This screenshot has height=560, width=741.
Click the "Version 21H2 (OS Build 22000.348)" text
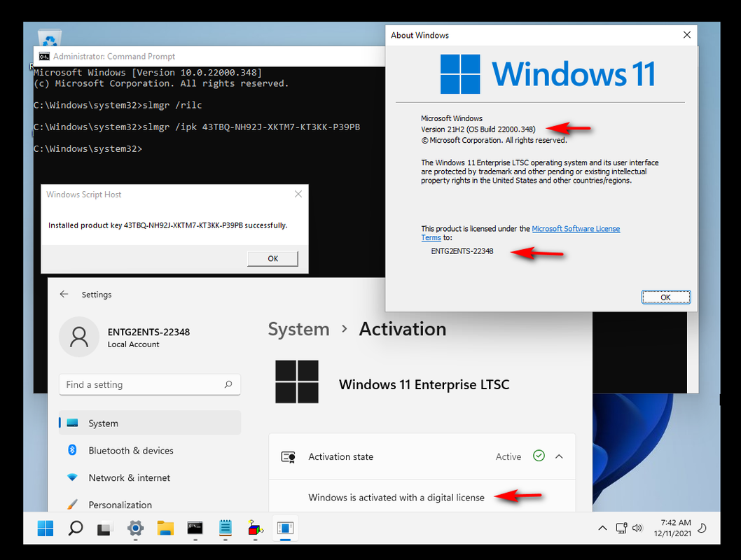[x=478, y=129]
